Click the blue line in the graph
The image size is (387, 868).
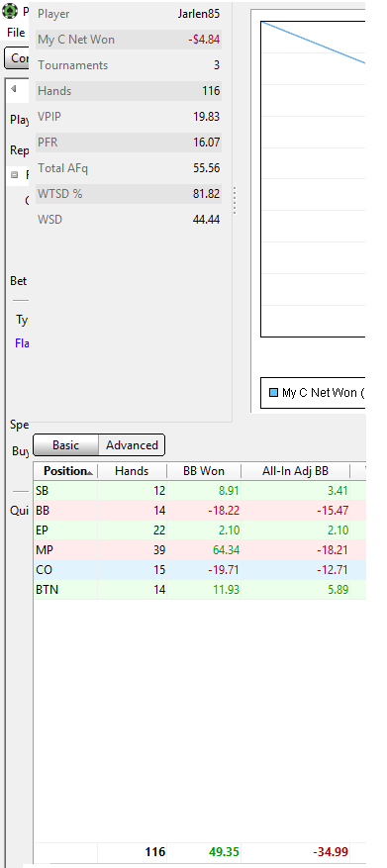[x=314, y=43]
